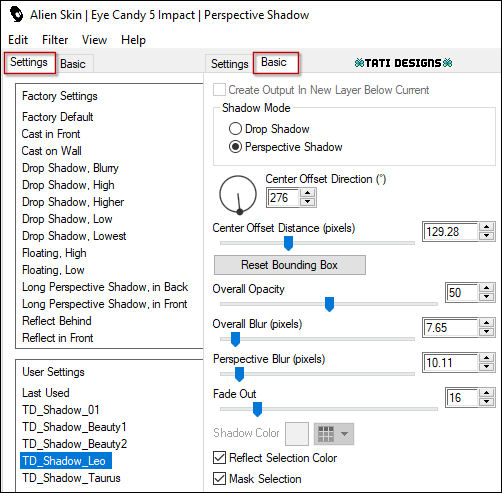Click the Alien Skin app logo icon

[16, 15]
